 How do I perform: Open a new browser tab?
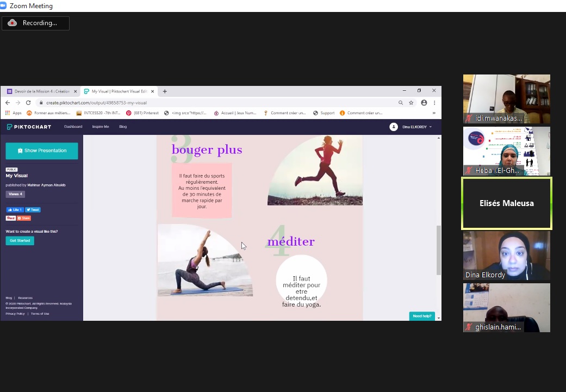[165, 91]
